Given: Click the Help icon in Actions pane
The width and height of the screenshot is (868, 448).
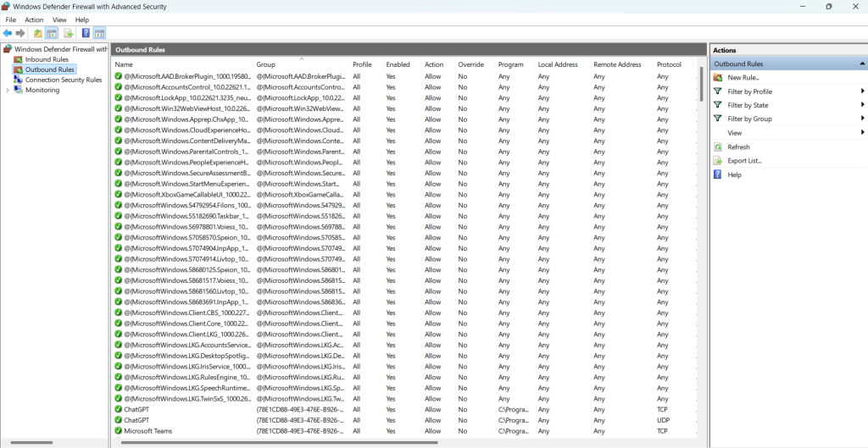Looking at the screenshot, I should [718, 174].
